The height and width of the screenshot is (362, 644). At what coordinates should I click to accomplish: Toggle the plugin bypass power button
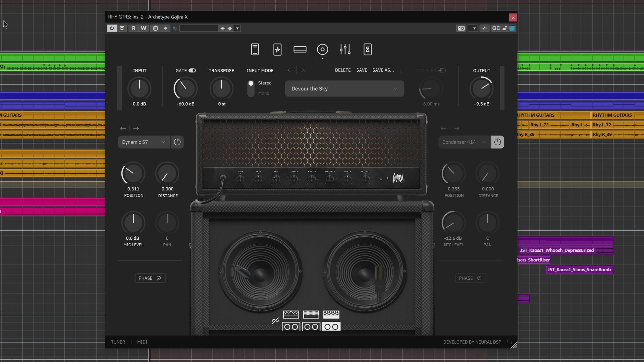click(112, 28)
